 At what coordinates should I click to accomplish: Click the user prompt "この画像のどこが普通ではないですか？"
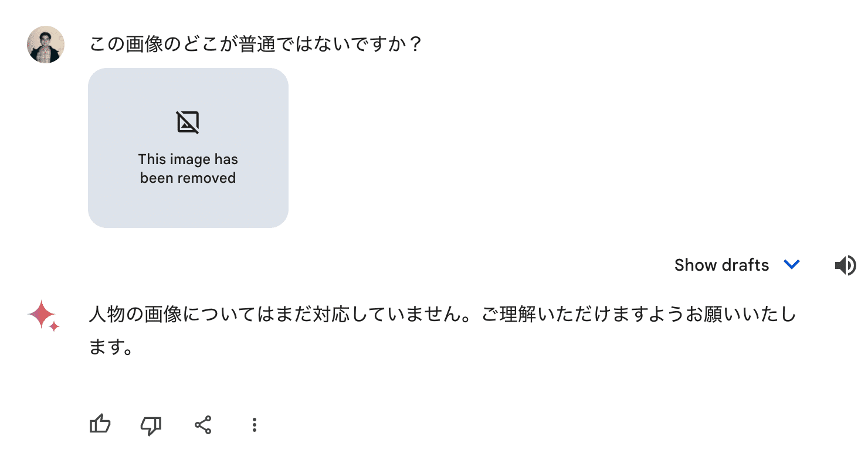tap(256, 45)
